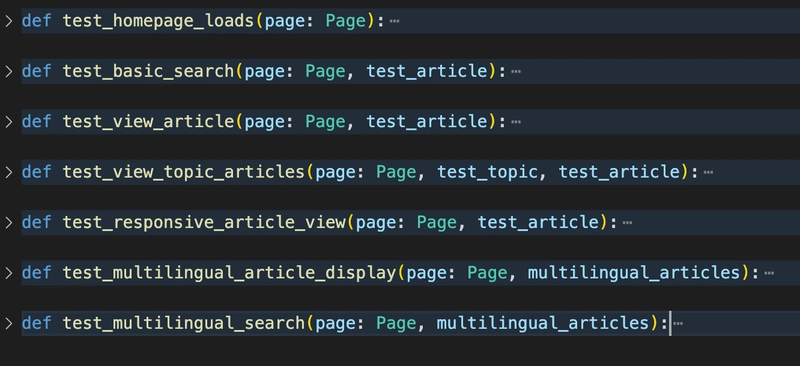The image size is (800, 366).
Task: Place cursor in function name test_responsive_article_view
Action: point(204,223)
